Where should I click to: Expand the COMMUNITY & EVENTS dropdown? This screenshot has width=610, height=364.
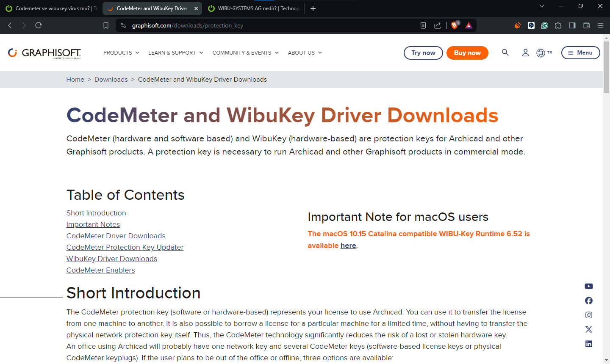tap(246, 53)
